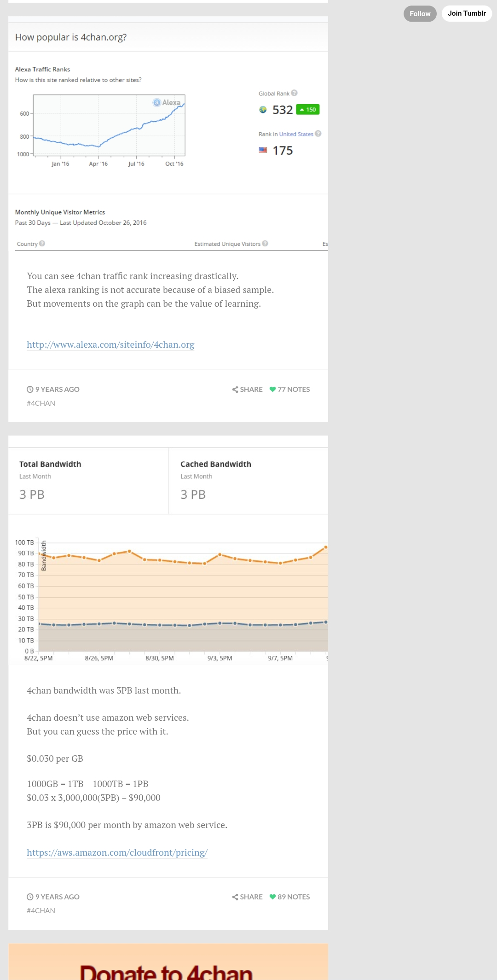The image size is (497, 980).
Task: Click the help icon next to Rank in United States
Action: pyautogui.click(x=318, y=134)
